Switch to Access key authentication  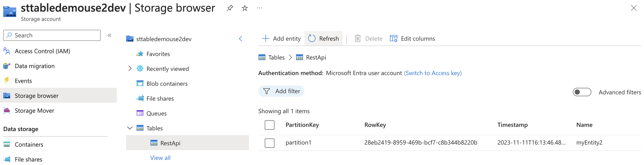(433, 73)
